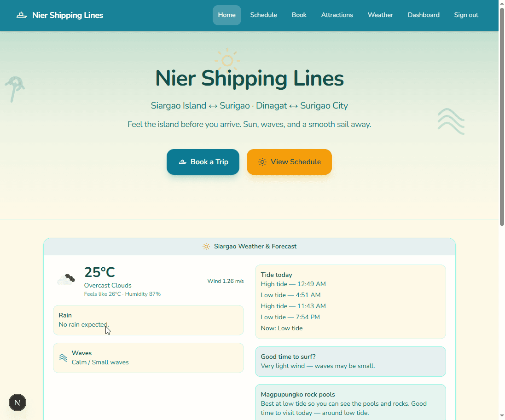Click the palm tree decoration at left
The height and width of the screenshot is (420, 505).
pos(15,88)
